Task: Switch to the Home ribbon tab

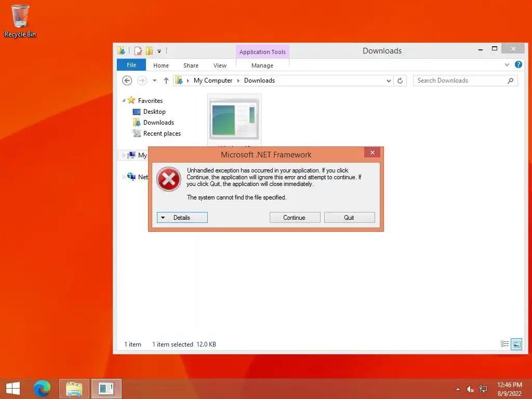Action: click(x=161, y=65)
